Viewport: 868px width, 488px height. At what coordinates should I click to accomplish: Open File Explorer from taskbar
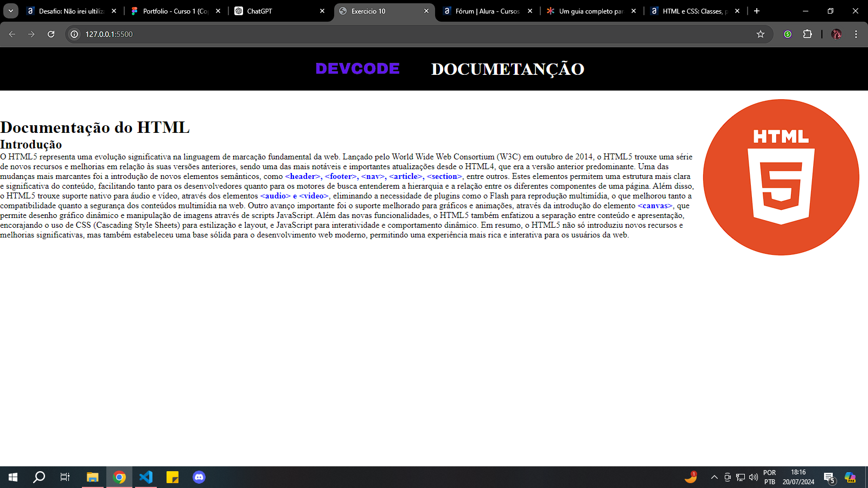pyautogui.click(x=93, y=477)
